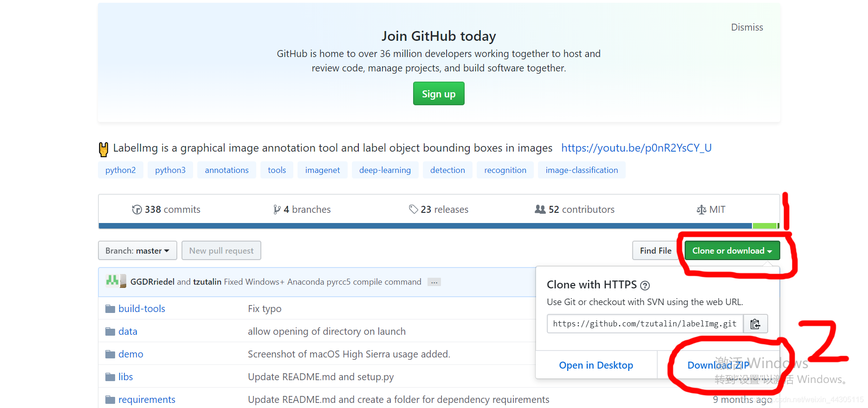
Task: Click Download ZIP
Action: (718, 365)
